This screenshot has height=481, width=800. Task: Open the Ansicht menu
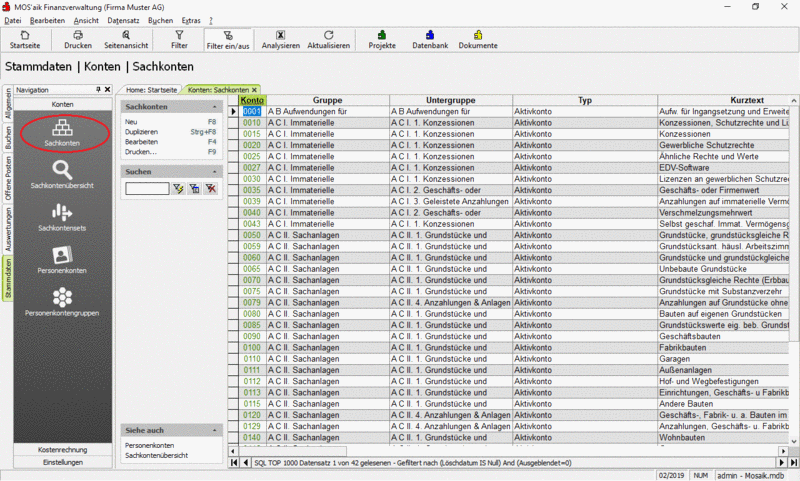coord(86,20)
